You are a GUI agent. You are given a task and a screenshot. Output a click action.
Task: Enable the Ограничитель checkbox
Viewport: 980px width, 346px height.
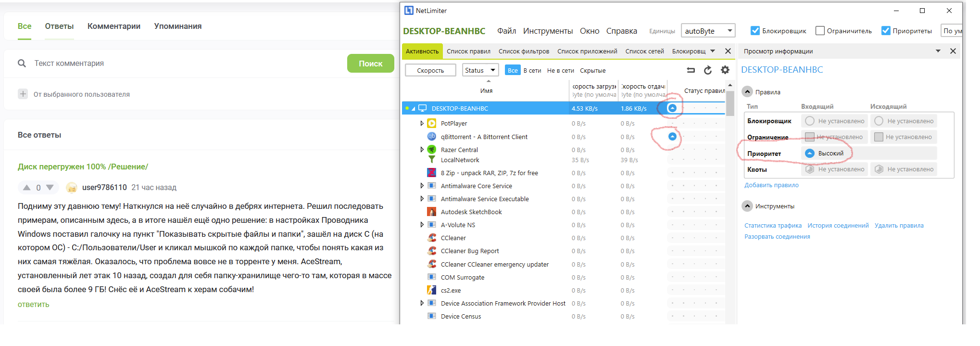820,31
